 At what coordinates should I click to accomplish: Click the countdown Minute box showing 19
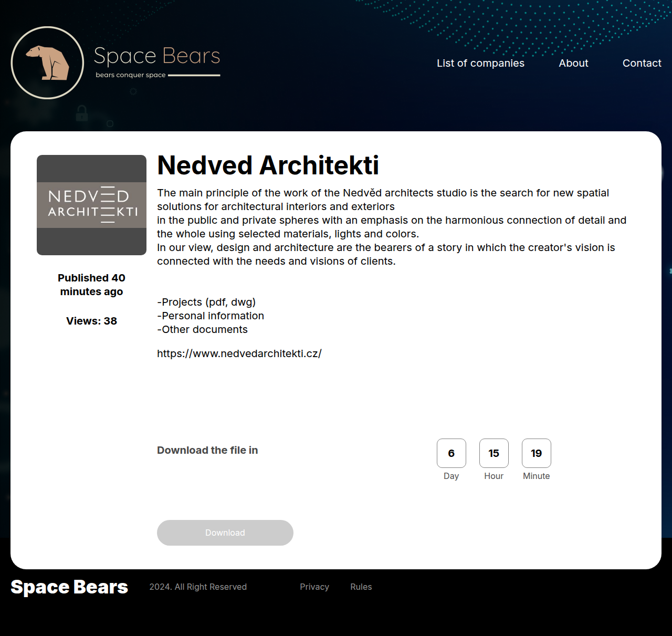tap(537, 453)
